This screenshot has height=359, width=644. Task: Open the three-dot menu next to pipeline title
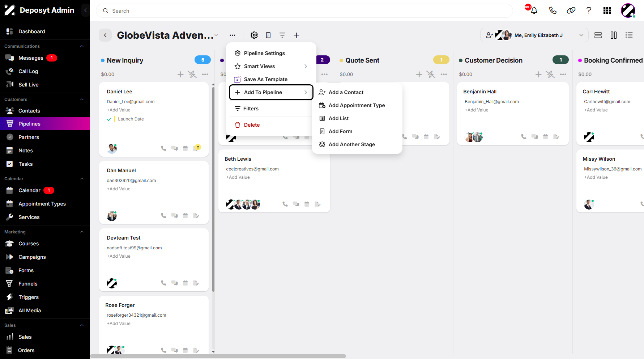(233, 35)
